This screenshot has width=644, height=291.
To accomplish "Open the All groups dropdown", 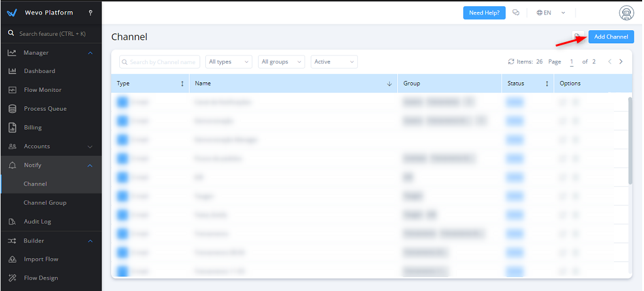I will (282, 62).
